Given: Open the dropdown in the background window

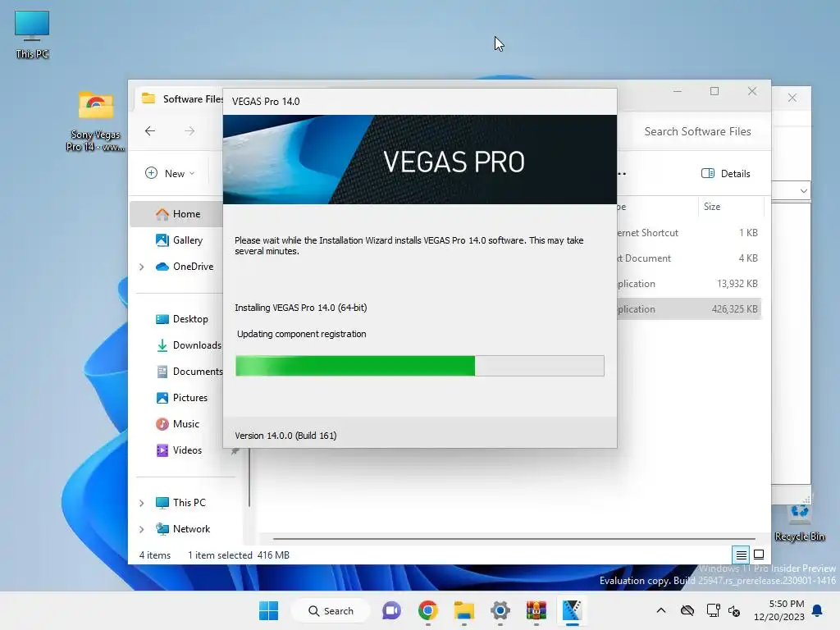Looking at the screenshot, I should point(804,190).
